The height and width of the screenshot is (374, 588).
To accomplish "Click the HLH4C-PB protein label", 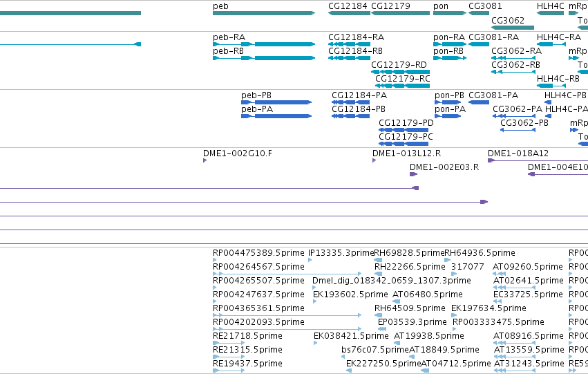I will pyautogui.click(x=565, y=95).
